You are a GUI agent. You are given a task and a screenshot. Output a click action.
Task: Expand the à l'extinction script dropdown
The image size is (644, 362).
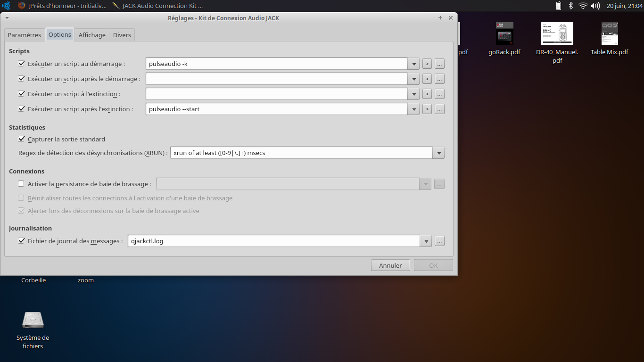pyautogui.click(x=413, y=94)
